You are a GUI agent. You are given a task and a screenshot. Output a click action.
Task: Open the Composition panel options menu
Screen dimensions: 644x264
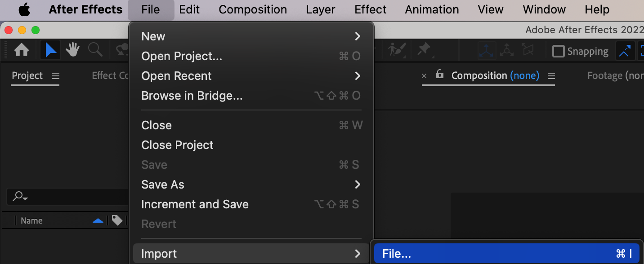coord(551,76)
